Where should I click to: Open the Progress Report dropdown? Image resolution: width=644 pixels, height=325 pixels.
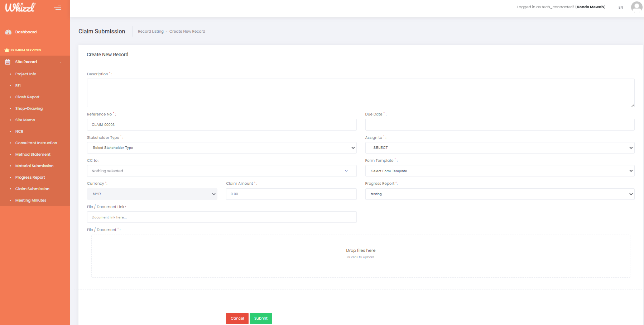499,194
